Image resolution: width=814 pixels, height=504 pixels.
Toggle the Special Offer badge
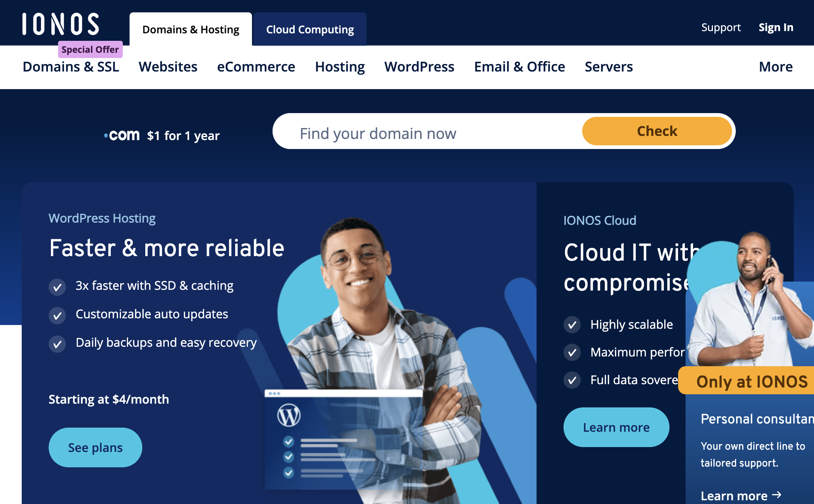point(90,49)
